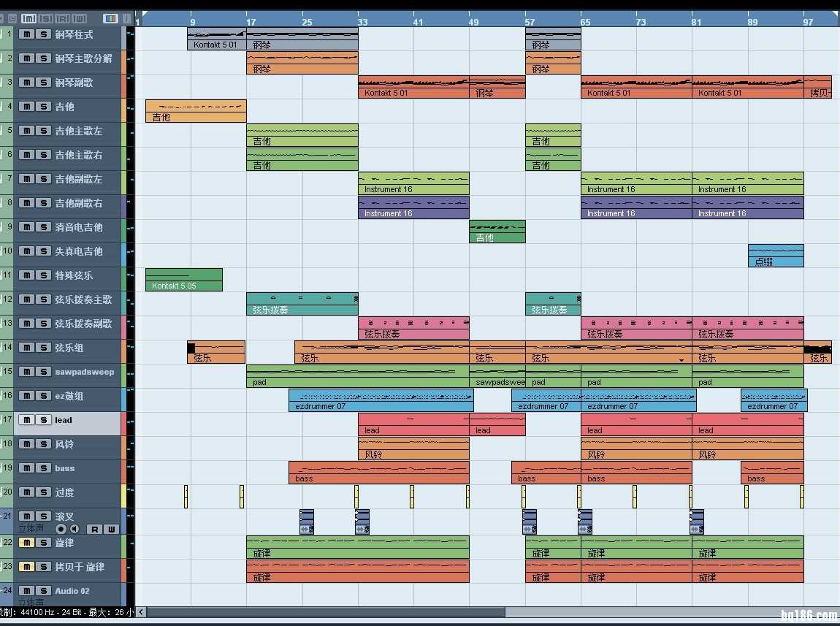Solo the ez鼓组 drum track

(44, 396)
